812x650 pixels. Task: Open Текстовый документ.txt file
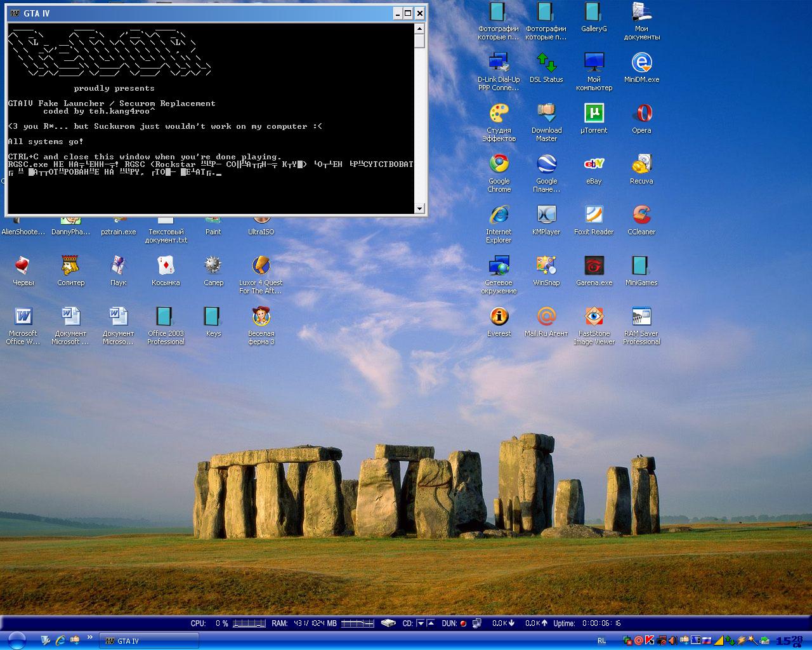(x=166, y=230)
